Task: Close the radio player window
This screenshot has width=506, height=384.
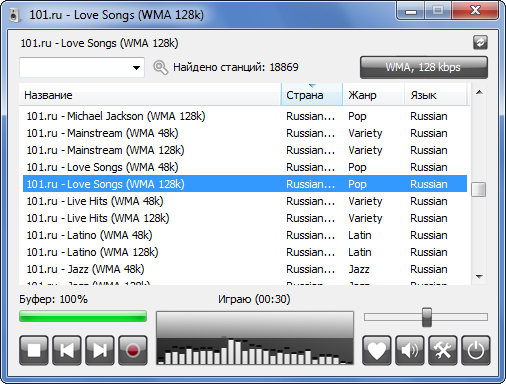Action: (475, 11)
